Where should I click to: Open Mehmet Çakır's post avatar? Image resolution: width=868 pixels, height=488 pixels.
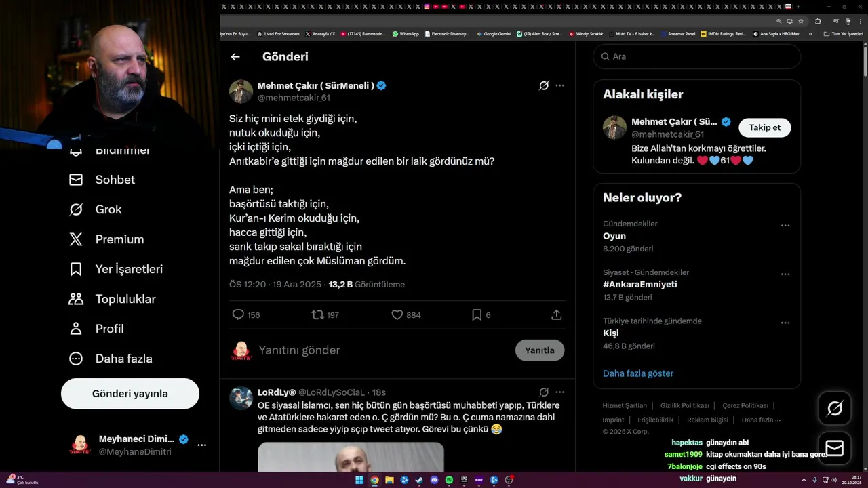tap(241, 91)
